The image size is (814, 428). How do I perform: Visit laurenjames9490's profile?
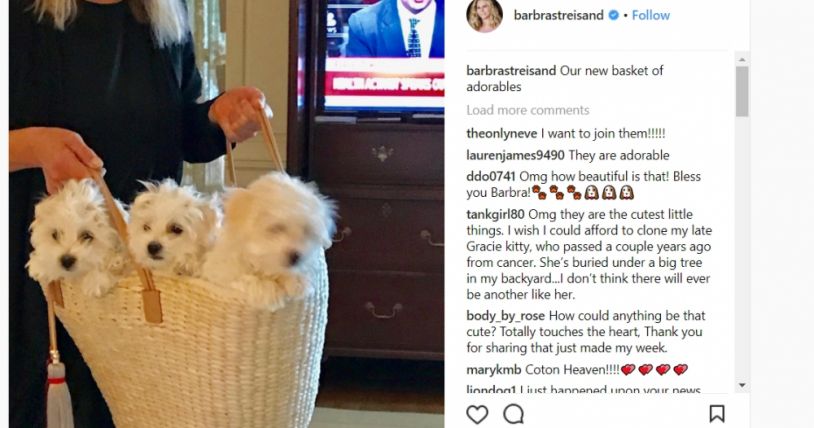click(515, 155)
